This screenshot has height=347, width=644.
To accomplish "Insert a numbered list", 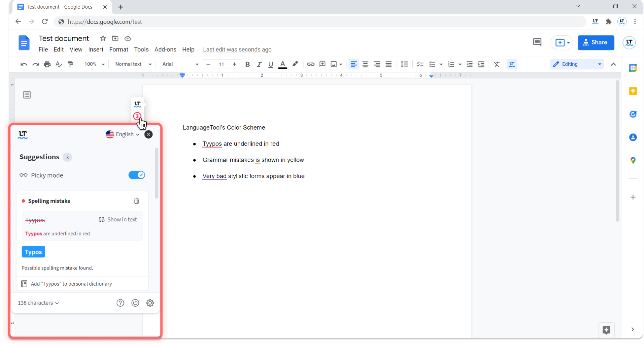I will click(451, 64).
